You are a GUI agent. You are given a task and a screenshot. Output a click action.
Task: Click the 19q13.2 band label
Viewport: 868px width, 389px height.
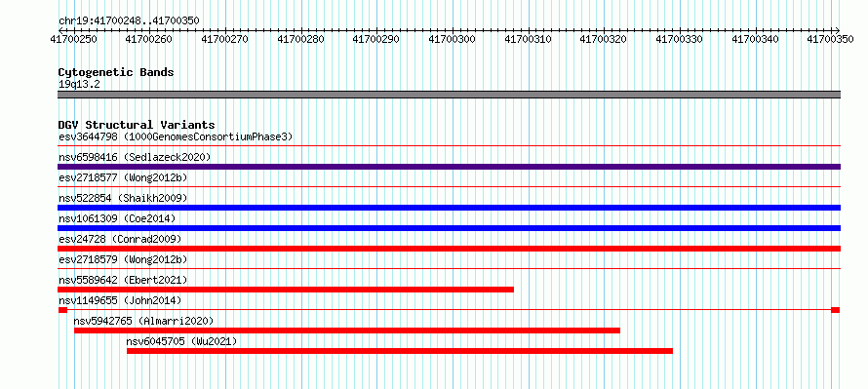tap(79, 85)
